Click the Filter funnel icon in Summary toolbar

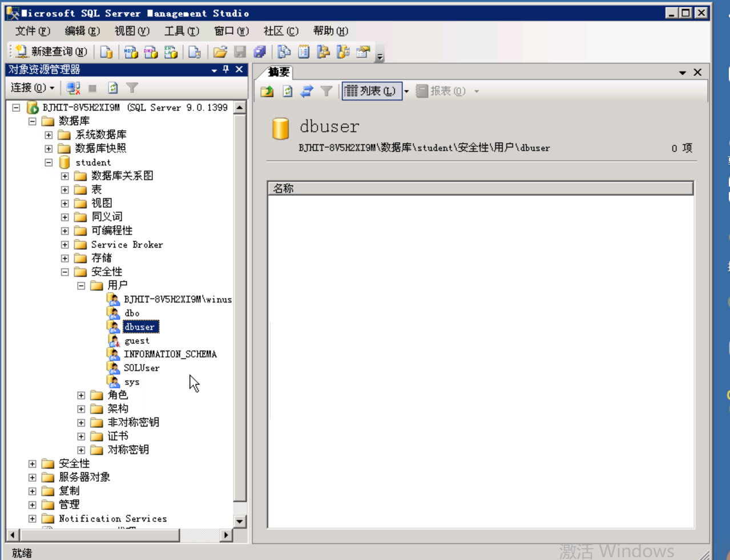[x=326, y=91]
